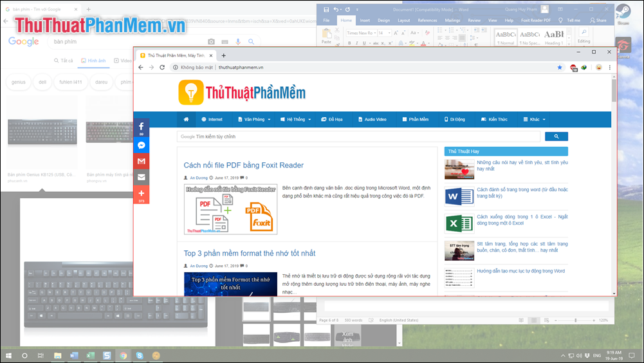This screenshot has width=644, height=363.
Task: Click the blue search magnifier button
Action: tap(556, 136)
